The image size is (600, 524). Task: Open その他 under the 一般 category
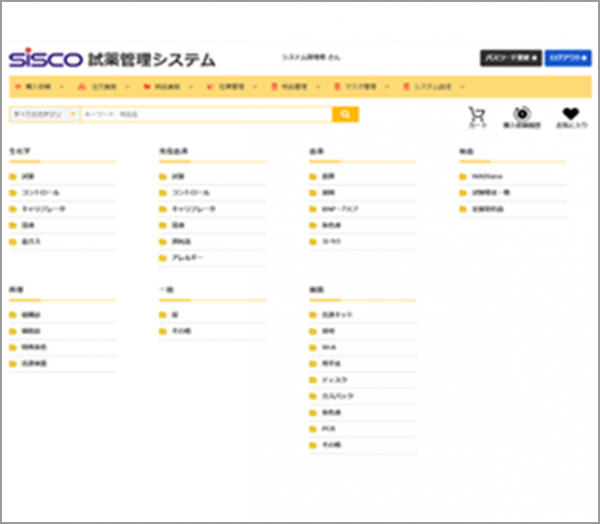pos(180,330)
